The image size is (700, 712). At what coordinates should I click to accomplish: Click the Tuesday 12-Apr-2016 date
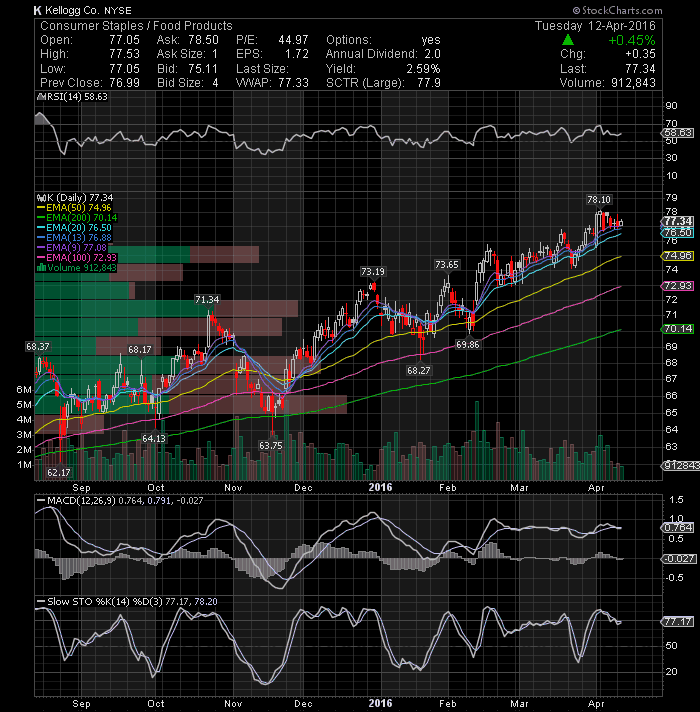coord(595,26)
